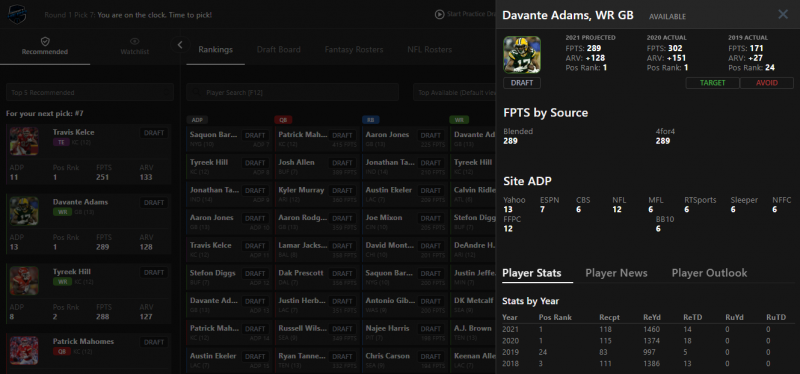Select the Player News tab
The image size is (800, 374).
click(x=616, y=273)
